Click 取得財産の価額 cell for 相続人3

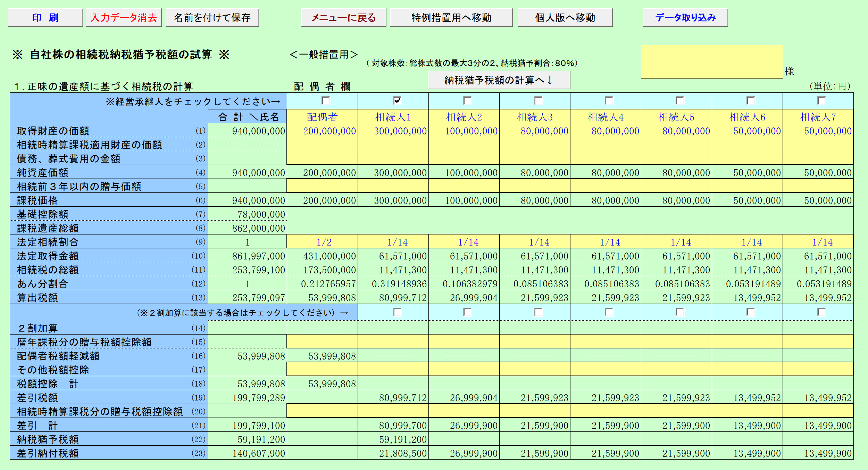(x=535, y=131)
